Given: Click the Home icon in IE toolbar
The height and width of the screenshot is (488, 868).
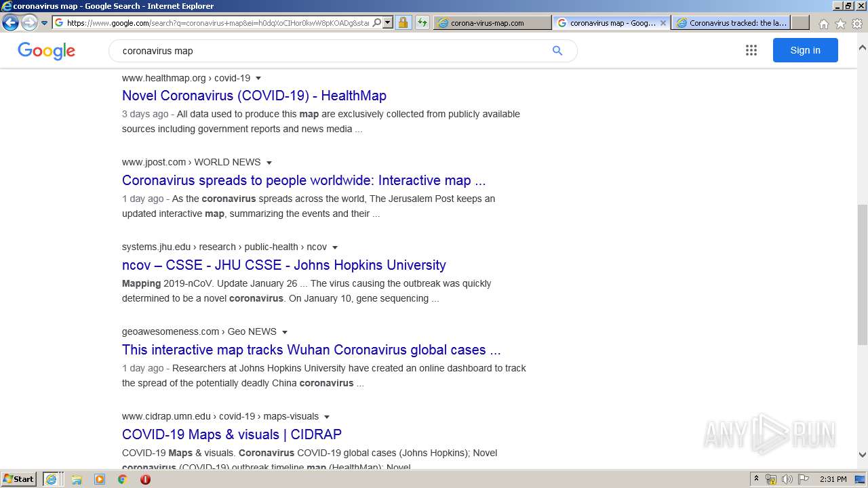Looking at the screenshot, I should [x=823, y=24].
